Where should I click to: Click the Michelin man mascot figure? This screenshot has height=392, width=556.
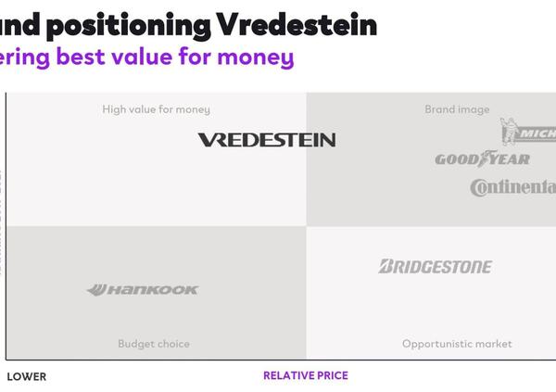click(508, 132)
